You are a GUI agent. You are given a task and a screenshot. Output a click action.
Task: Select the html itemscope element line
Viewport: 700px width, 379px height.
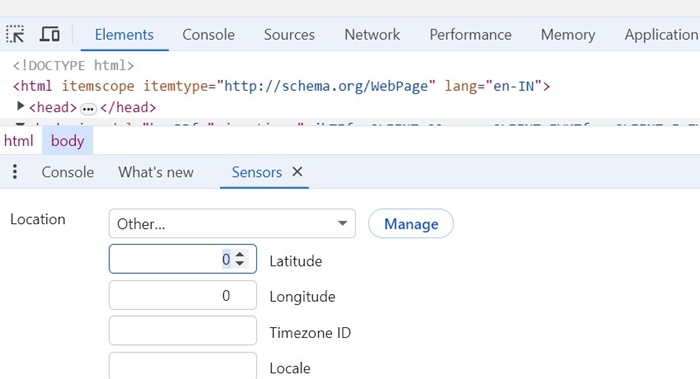tap(281, 86)
